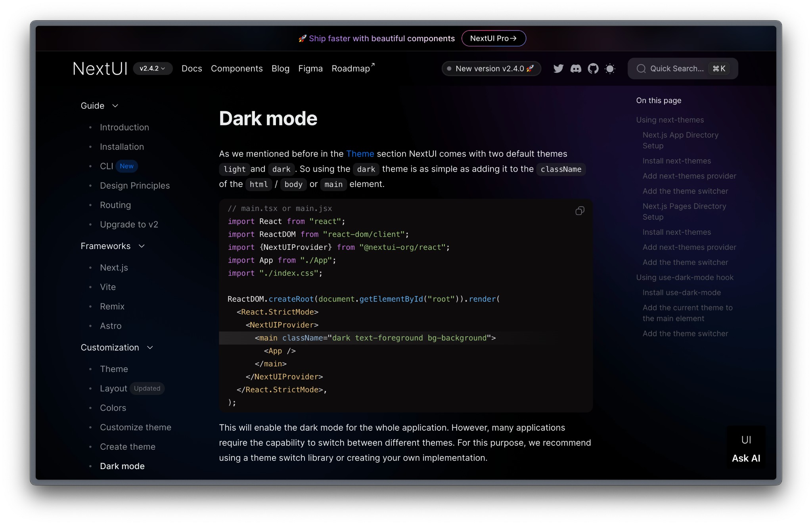Screen dimensions: 812x525
Task: Open the NextUI GitHub repository icon
Action: [x=593, y=68]
